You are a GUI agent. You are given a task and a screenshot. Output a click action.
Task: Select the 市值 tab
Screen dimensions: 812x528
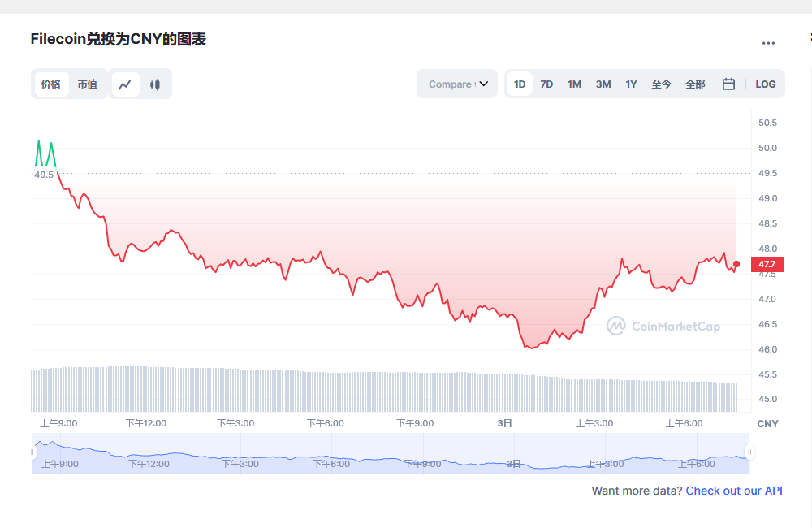tap(88, 84)
